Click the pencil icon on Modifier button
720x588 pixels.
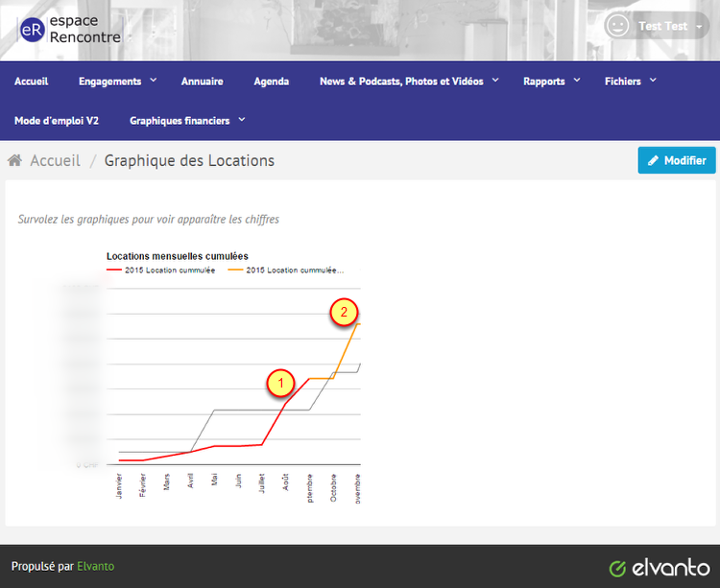[654, 161]
